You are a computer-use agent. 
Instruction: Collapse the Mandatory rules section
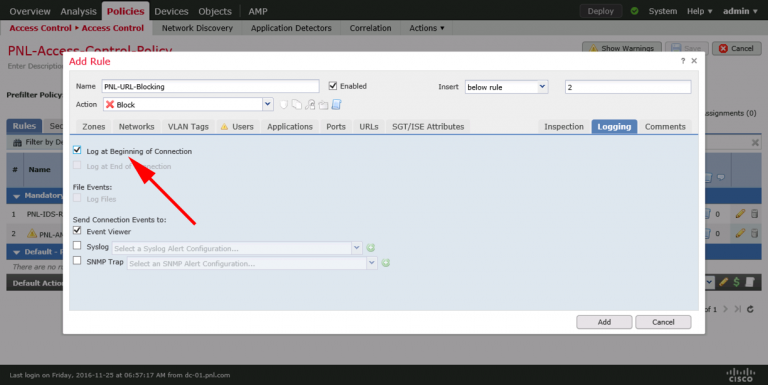[16, 196]
